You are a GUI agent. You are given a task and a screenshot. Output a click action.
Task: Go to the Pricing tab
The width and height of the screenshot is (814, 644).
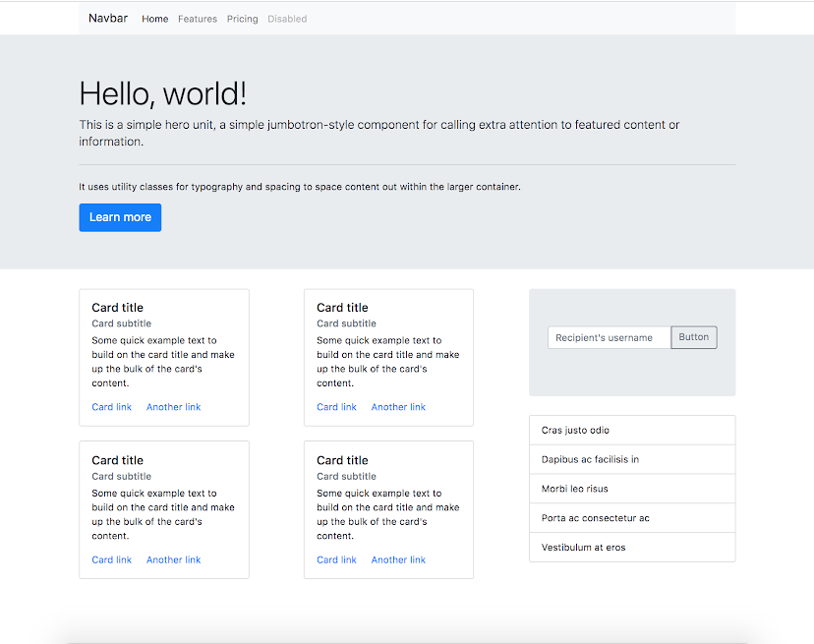[242, 18]
